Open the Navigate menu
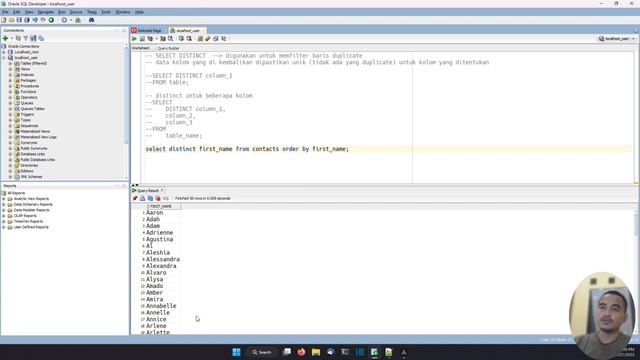 [46, 12]
